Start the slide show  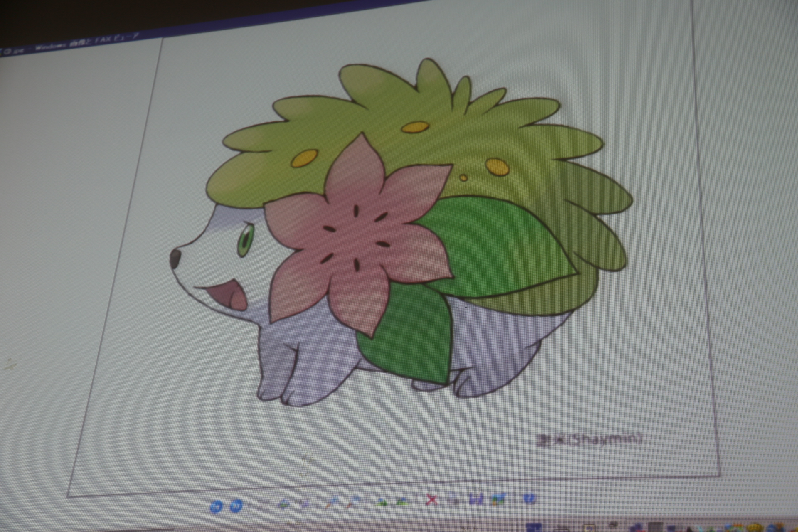coord(304,503)
